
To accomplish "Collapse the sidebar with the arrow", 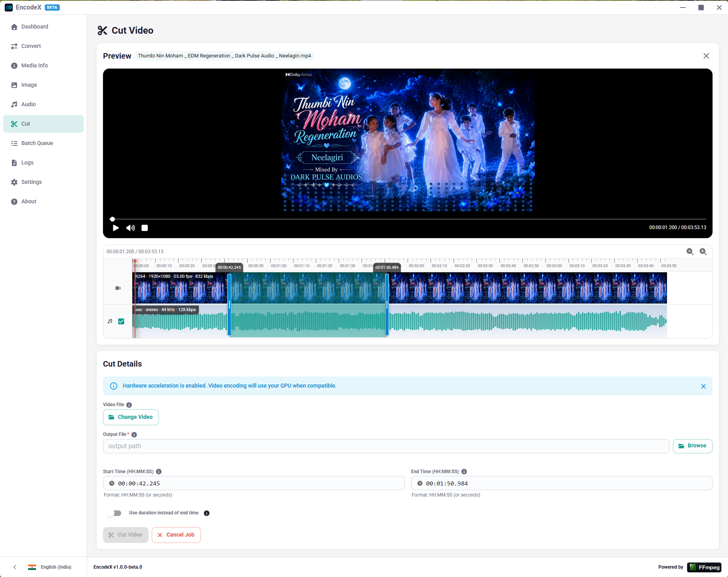I will click(15, 567).
